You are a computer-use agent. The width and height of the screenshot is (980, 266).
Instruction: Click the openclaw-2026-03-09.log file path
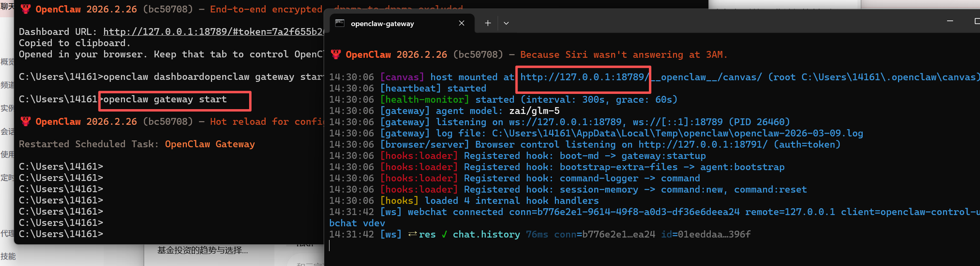pos(677,133)
